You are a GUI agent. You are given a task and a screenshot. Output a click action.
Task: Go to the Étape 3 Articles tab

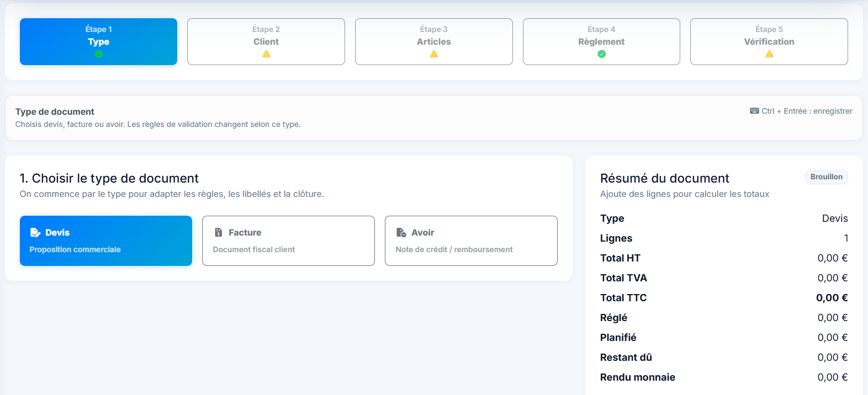pyautogui.click(x=434, y=41)
